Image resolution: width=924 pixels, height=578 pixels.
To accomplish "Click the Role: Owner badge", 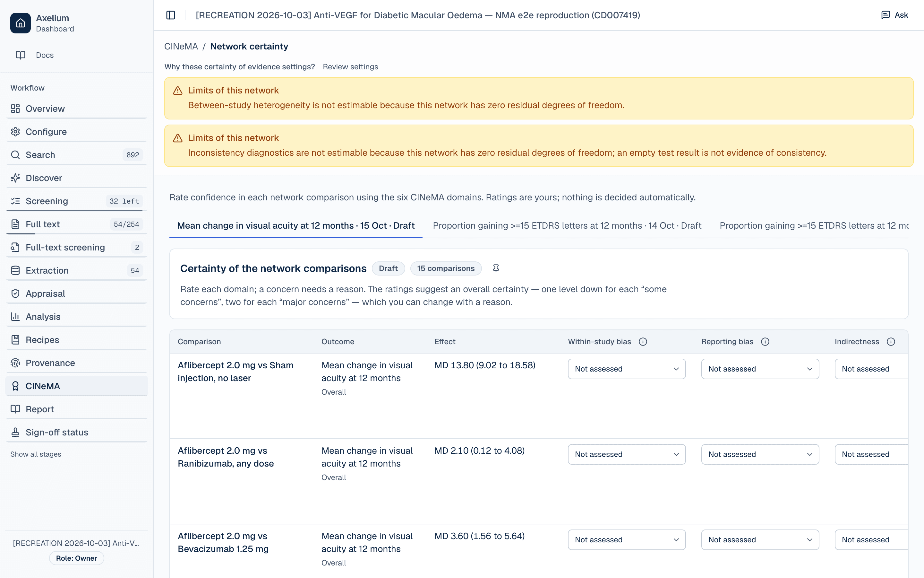I will 76,558.
